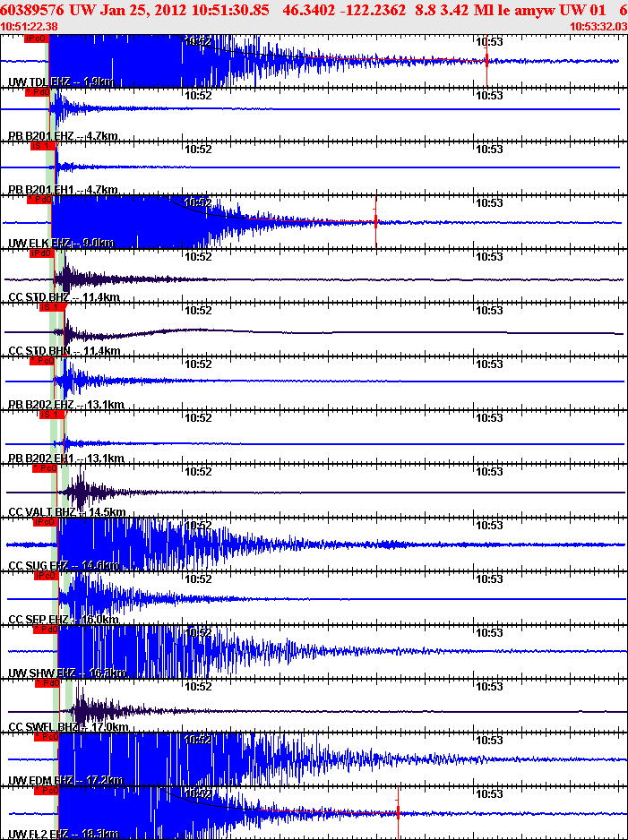Select the iPc0 pick flag on CC SUG trace
The image size is (628, 840).
(45, 521)
